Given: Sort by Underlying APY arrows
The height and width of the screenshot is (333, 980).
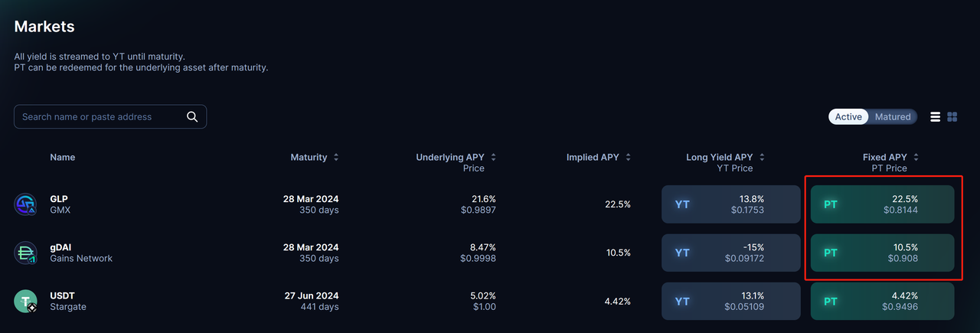Looking at the screenshot, I should [494, 158].
